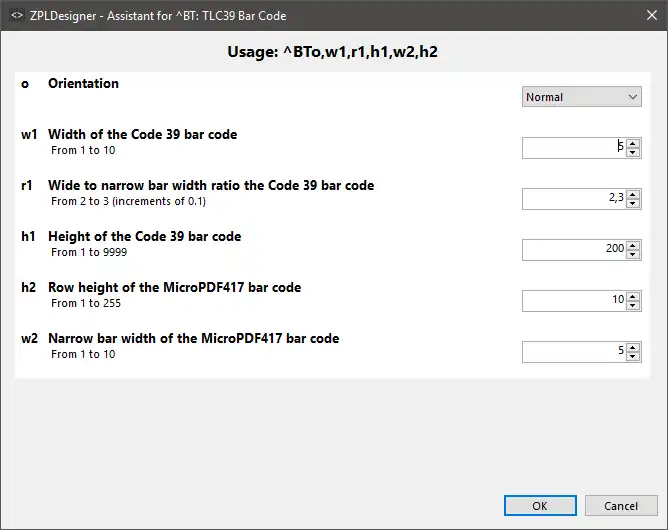Decrease the w1 Code 39 width value
The width and height of the screenshot is (668, 530).
[x=633, y=153]
